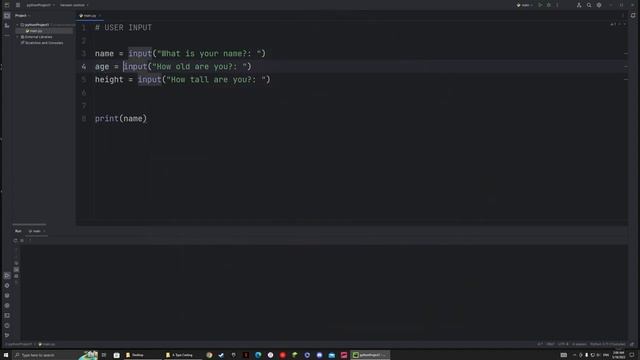Image resolution: width=640 pixels, height=360 pixels.
Task: Open the Structure tool window icon
Action: point(7,25)
